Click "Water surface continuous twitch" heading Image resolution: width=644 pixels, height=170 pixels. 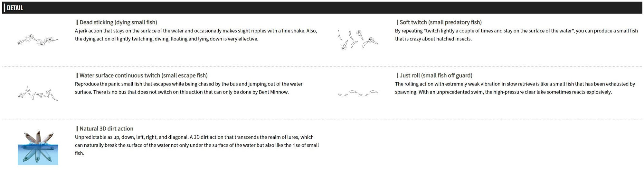pos(143,76)
